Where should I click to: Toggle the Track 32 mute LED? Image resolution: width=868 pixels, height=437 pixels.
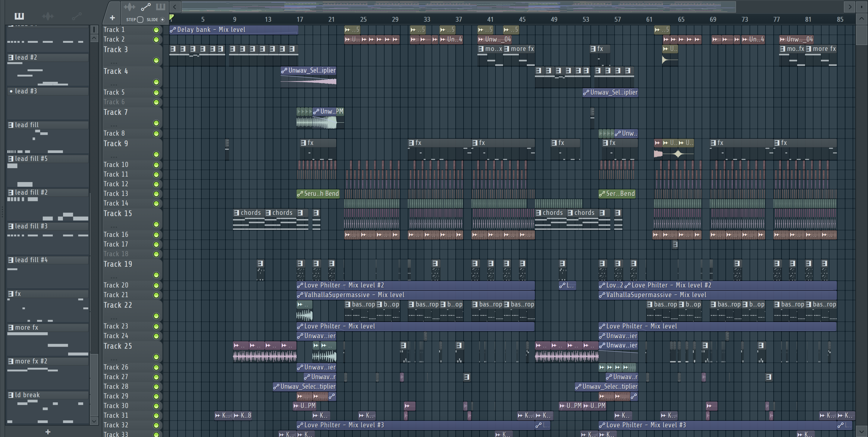pyautogui.click(x=156, y=426)
